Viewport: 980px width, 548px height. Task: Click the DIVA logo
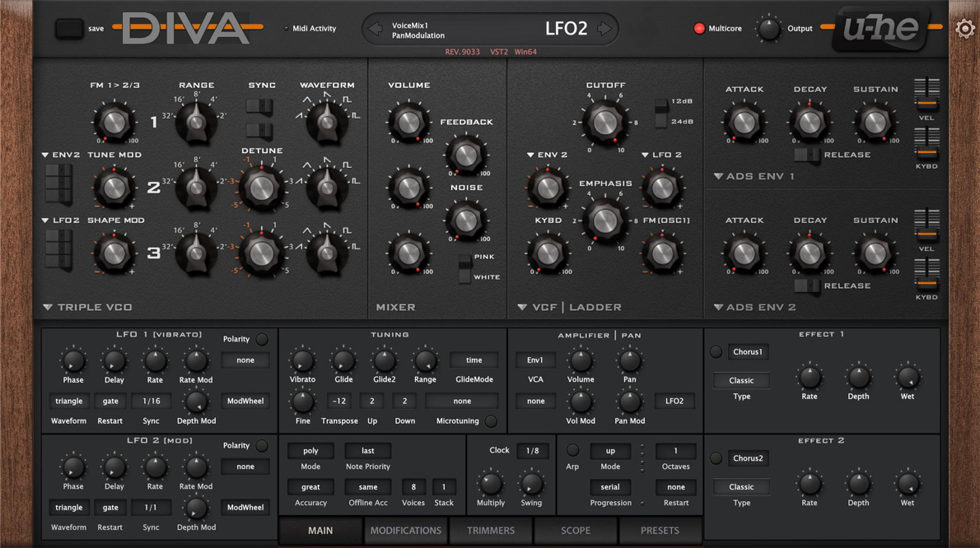[x=185, y=28]
